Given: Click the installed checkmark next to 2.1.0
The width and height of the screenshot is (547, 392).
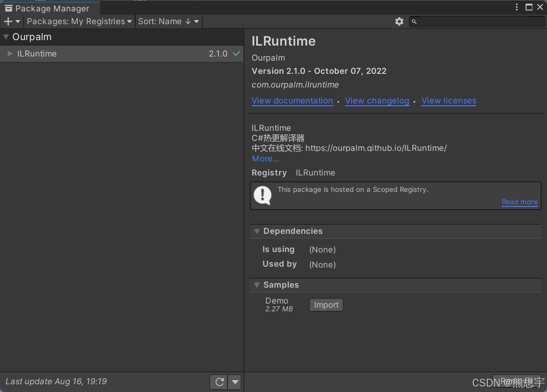Looking at the screenshot, I should [237, 54].
